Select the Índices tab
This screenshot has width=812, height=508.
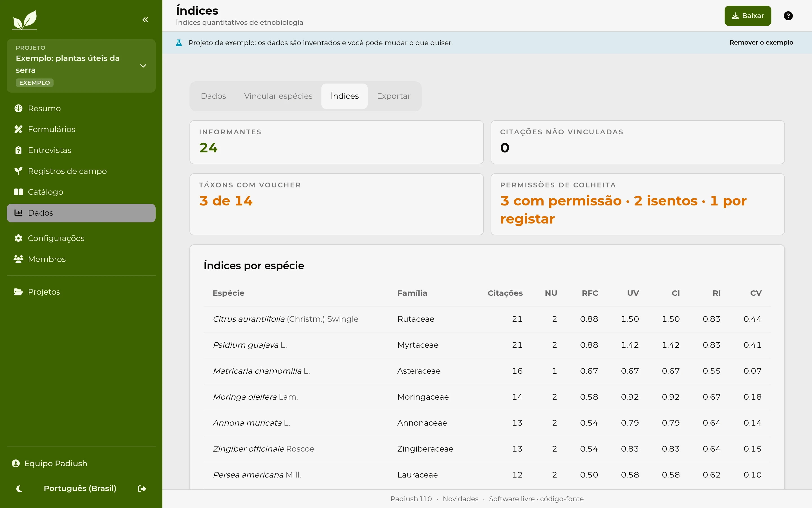pos(345,96)
